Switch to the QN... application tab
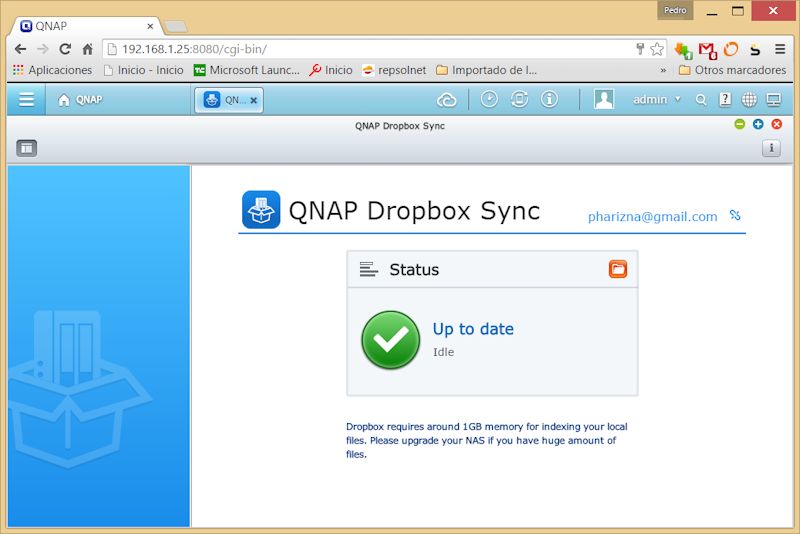 229,100
